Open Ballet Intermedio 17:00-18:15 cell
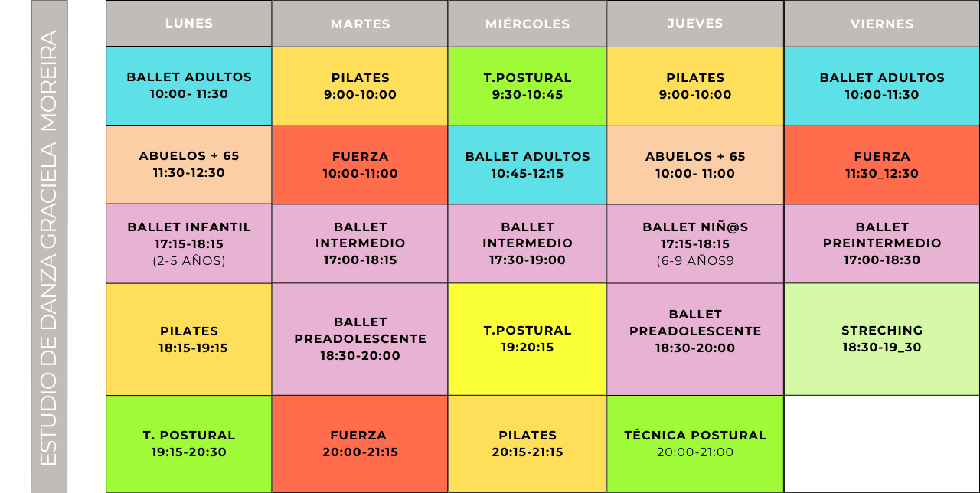Screen dimensions: 980x493 coord(360,243)
